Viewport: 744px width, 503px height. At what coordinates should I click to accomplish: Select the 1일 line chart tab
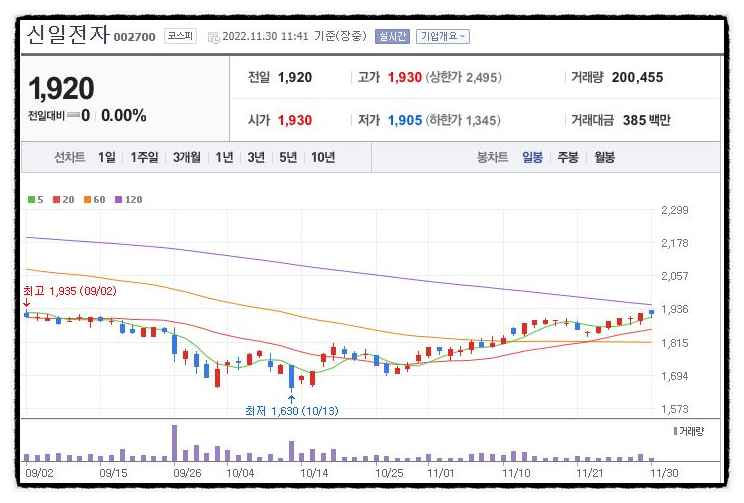(x=107, y=157)
